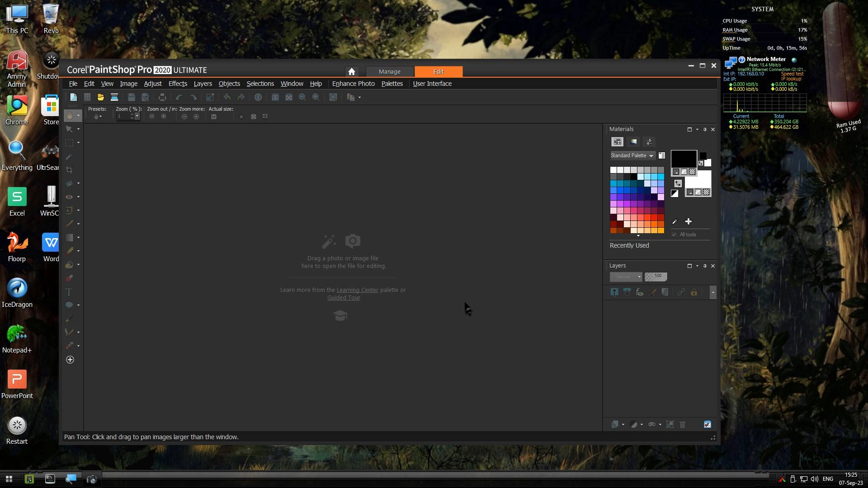The width and height of the screenshot is (868, 488).
Task: Switch Materials to rainbow gradient mode
Action: (634, 142)
